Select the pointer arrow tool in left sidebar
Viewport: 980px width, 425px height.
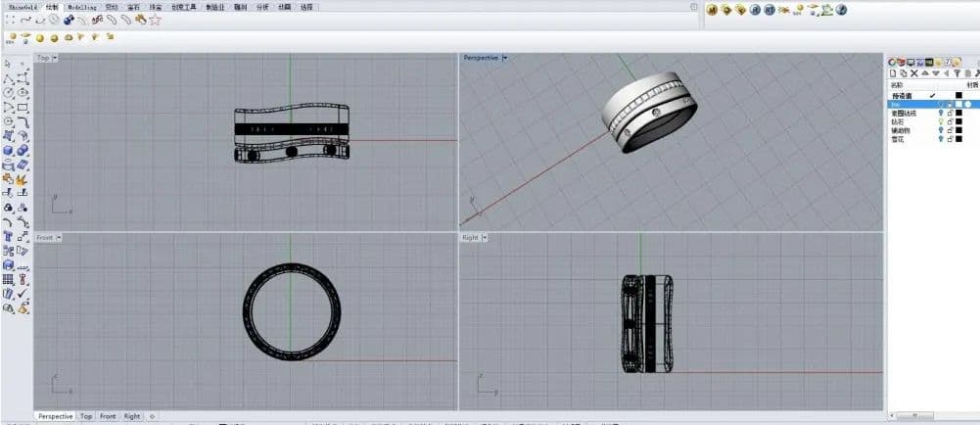[9, 64]
